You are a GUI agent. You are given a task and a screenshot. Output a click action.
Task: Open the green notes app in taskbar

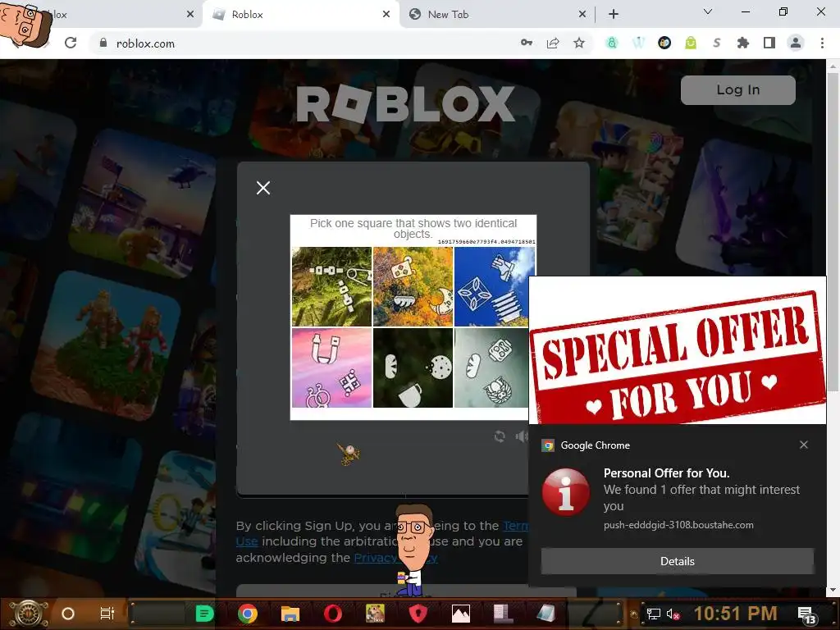tap(204, 614)
